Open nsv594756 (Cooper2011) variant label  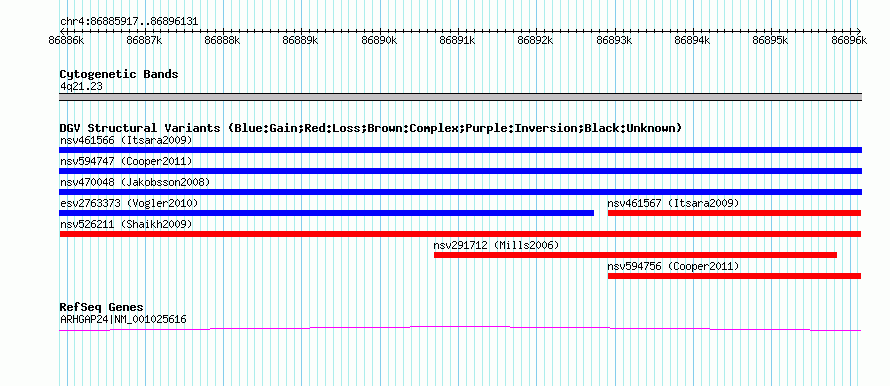tap(673, 266)
